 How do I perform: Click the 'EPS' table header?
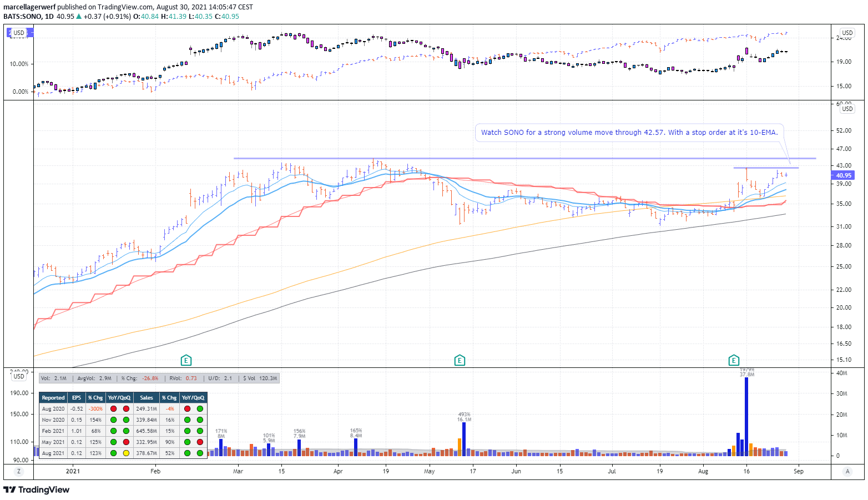(77, 398)
